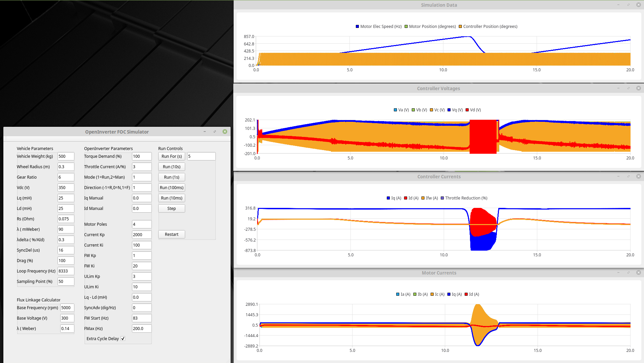This screenshot has width=644, height=363.
Task: Click the Torque Demand (%) input field
Action: coord(141,156)
